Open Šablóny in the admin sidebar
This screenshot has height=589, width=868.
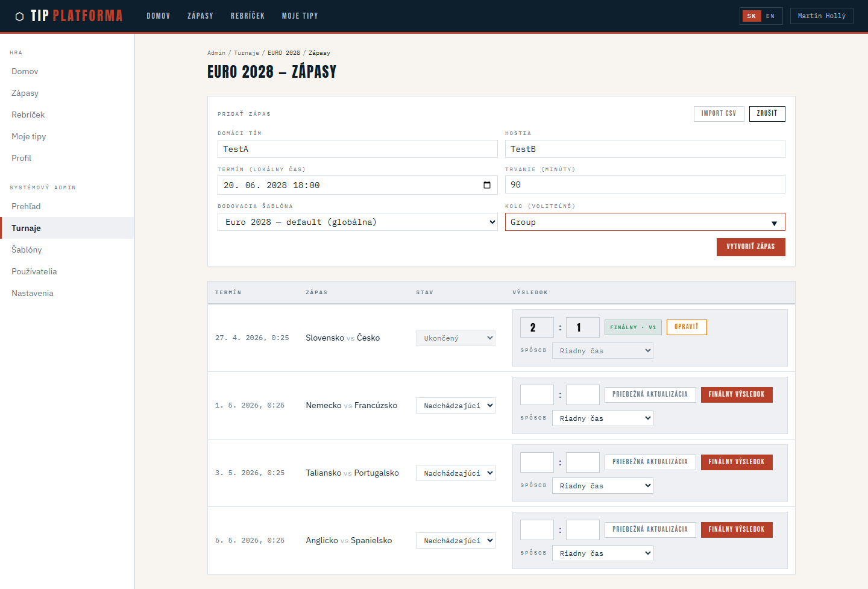click(x=27, y=250)
